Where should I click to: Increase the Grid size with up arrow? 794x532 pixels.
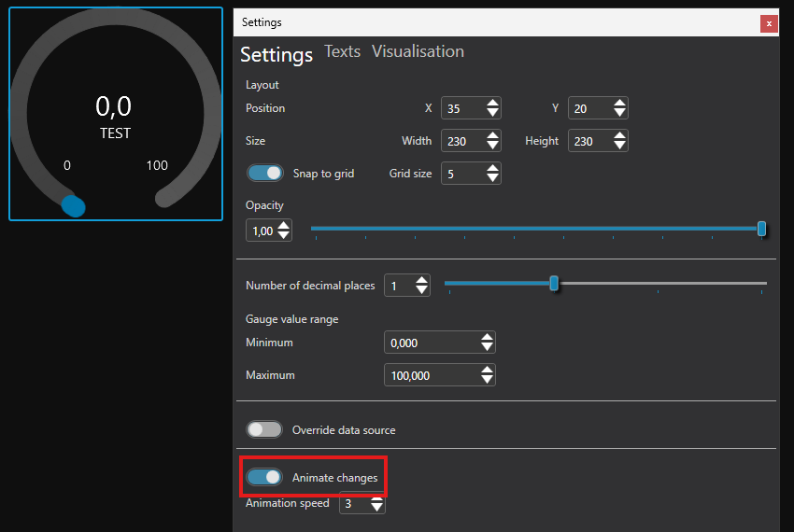tap(493, 168)
